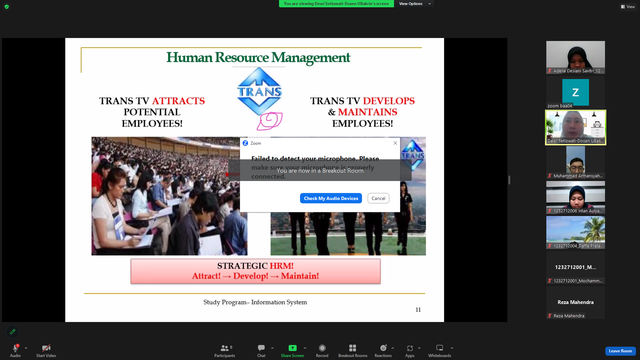Select Muhammad Arthansyah's video thumbnail
This screenshot has width=640, height=360.
(576, 162)
